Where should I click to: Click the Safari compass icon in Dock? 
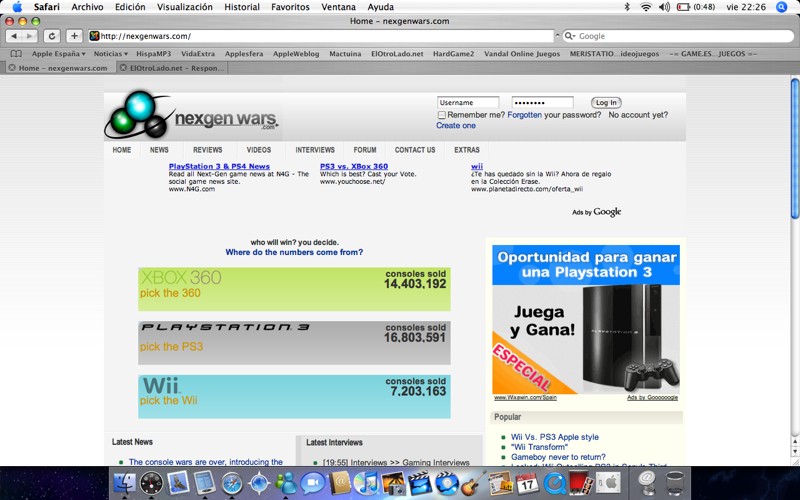[x=232, y=483]
